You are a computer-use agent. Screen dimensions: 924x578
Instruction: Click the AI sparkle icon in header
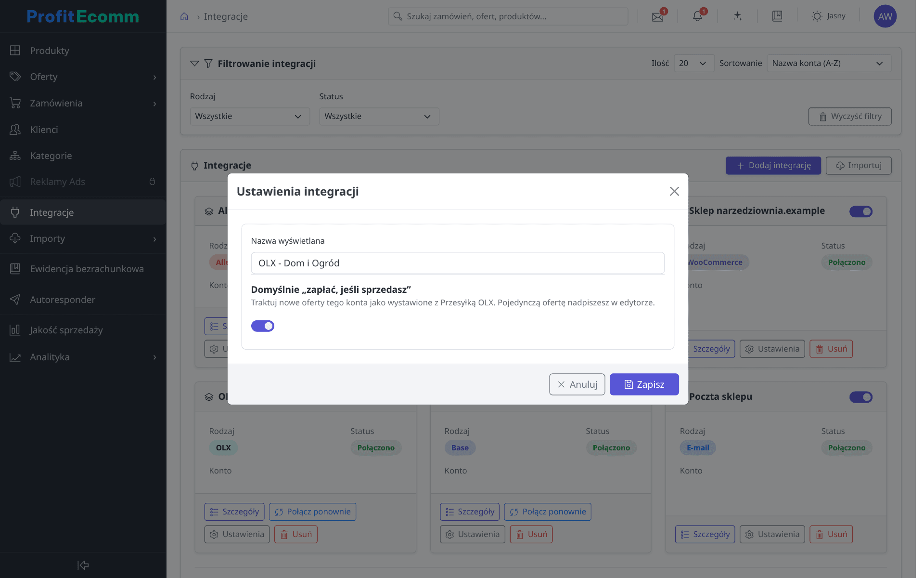click(x=737, y=16)
